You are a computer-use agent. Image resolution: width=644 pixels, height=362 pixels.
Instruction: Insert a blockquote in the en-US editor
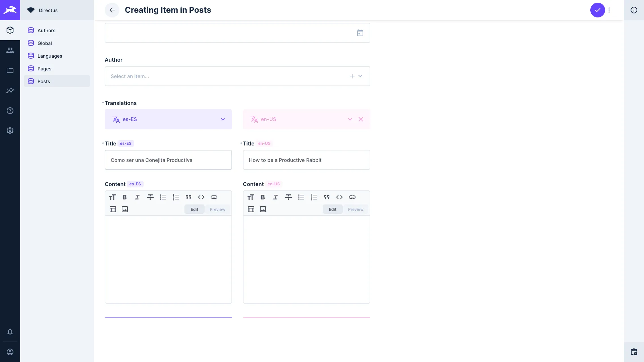point(327,197)
